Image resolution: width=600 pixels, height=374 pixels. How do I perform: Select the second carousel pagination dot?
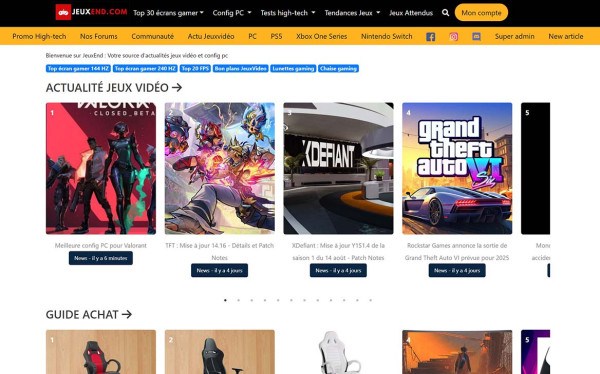tap(238, 300)
